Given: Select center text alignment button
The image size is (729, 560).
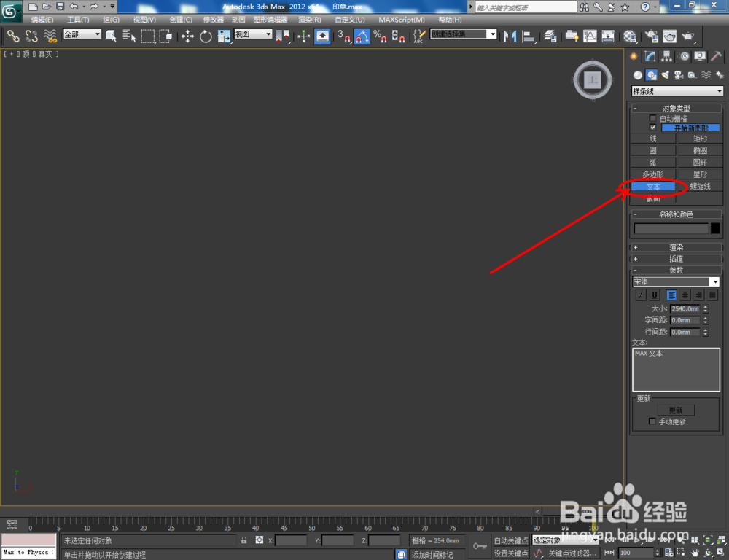Looking at the screenshot, I should coord(685,295).
